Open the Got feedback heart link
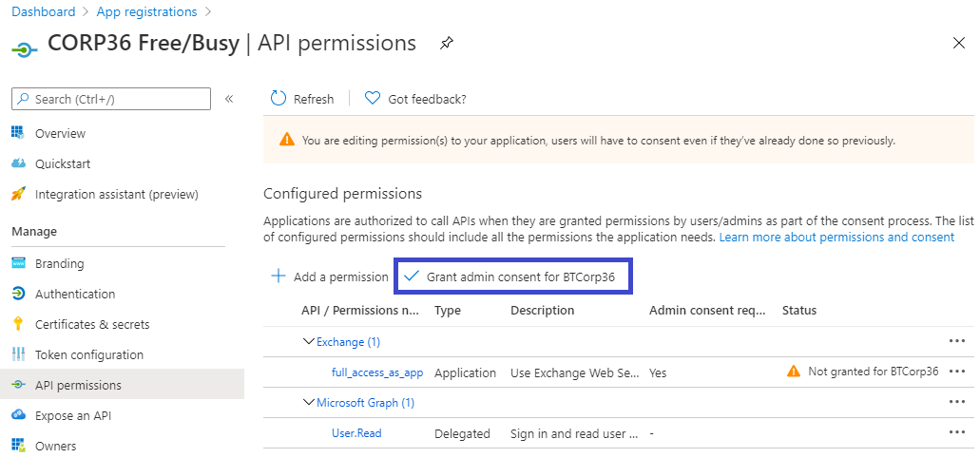980x458 pixels. pyautogui.click(x=373, y=99)
